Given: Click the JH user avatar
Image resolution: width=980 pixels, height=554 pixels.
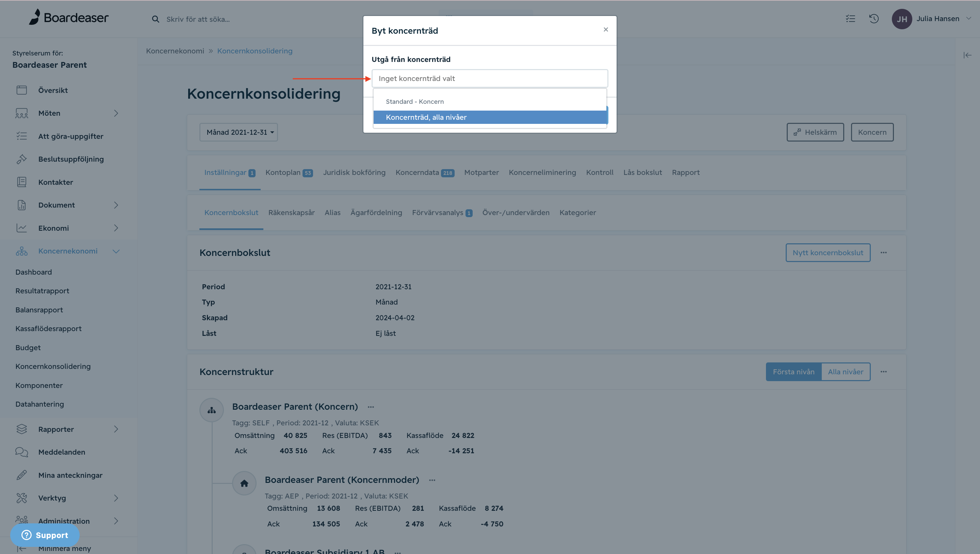Looking at the screenshot, I should (x=902, y=19).
